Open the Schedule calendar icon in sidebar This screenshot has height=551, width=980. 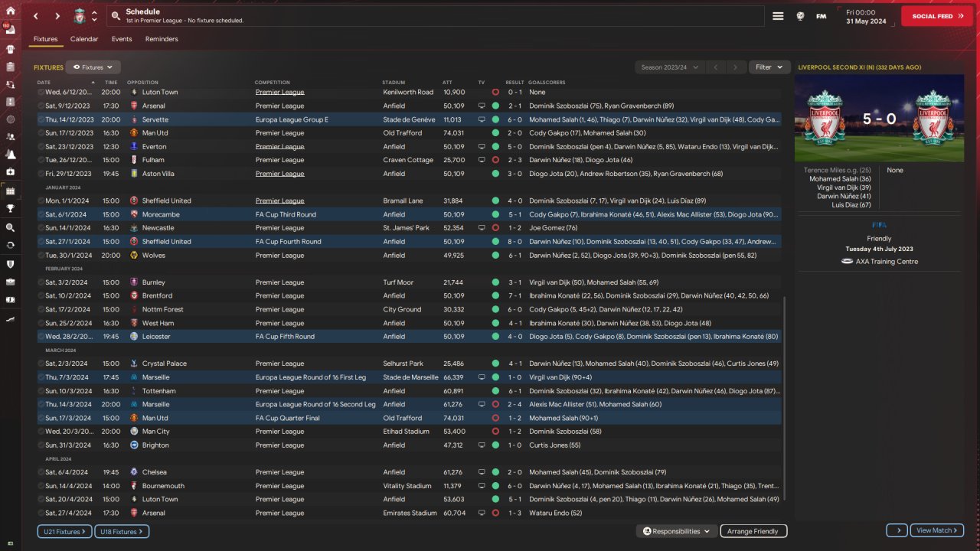pos(11,191)
